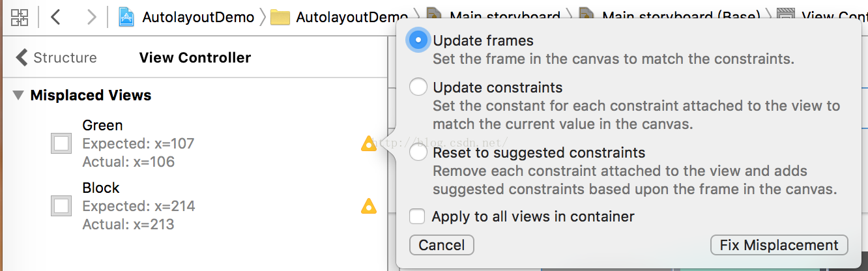868x271 pixels.
Task: Collapse the Misplaced Views section
Action: click(18, 95)
